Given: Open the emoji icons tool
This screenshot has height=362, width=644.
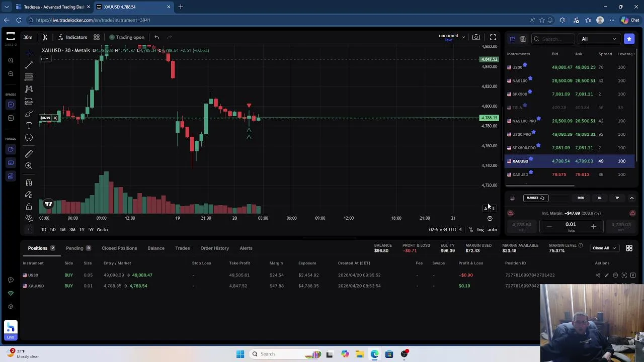Looking at the screenshot, I should click(29, 138).
